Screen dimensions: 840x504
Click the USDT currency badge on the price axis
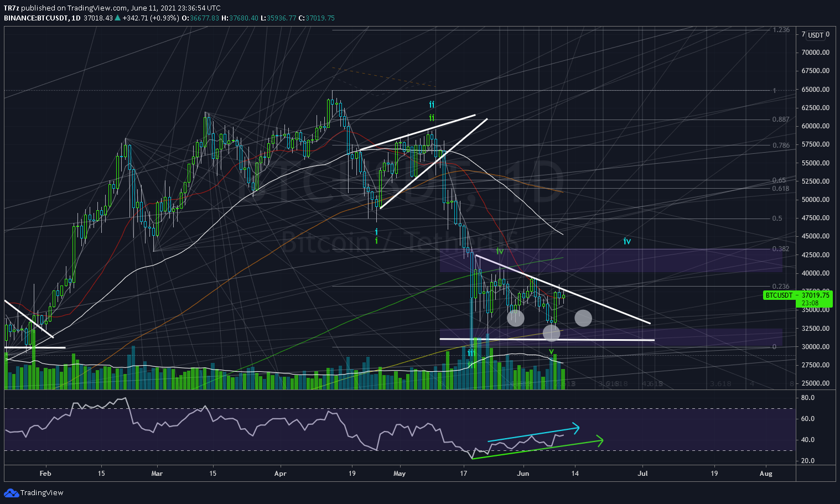[816, 35]
